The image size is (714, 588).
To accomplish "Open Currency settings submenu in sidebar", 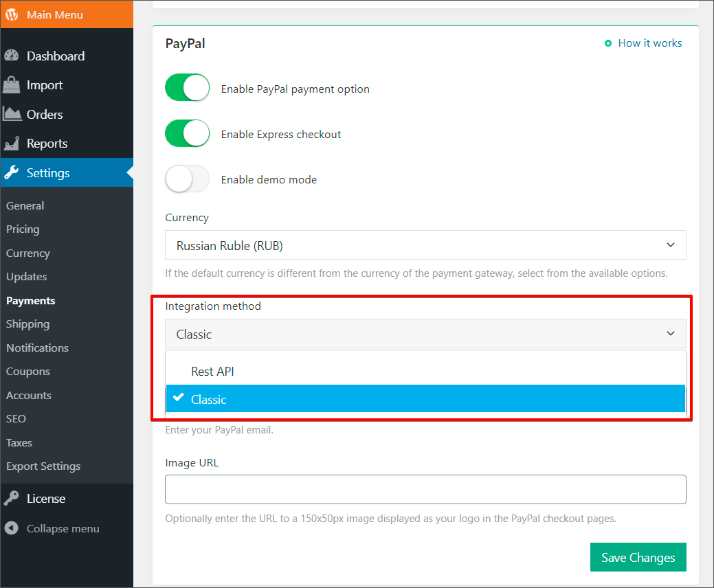I will click(x=27, y=253).
